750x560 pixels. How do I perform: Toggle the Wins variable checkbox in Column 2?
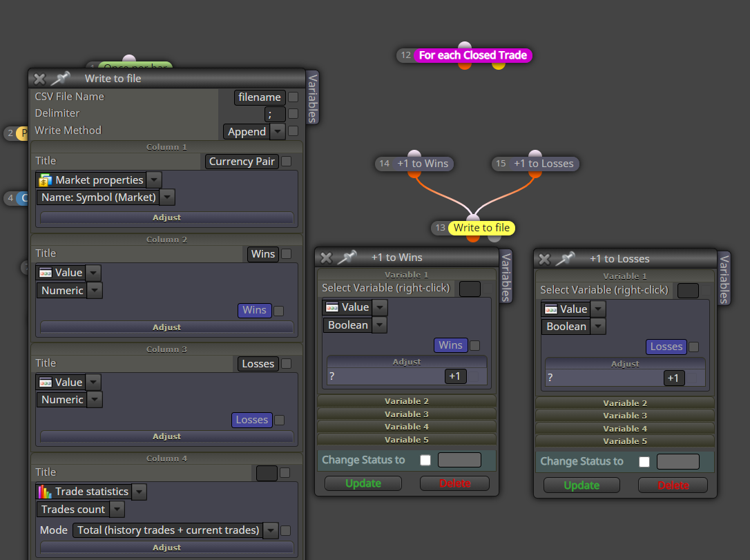pyautogui.click(x=279, y=311)
